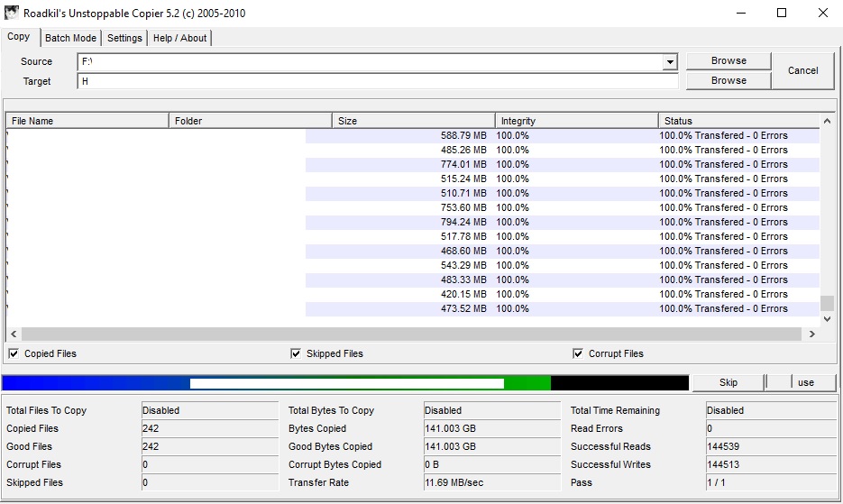Switch to the Batch Mode tab
The width and height of the screenshot is (843, 504).
pos(70,38)
